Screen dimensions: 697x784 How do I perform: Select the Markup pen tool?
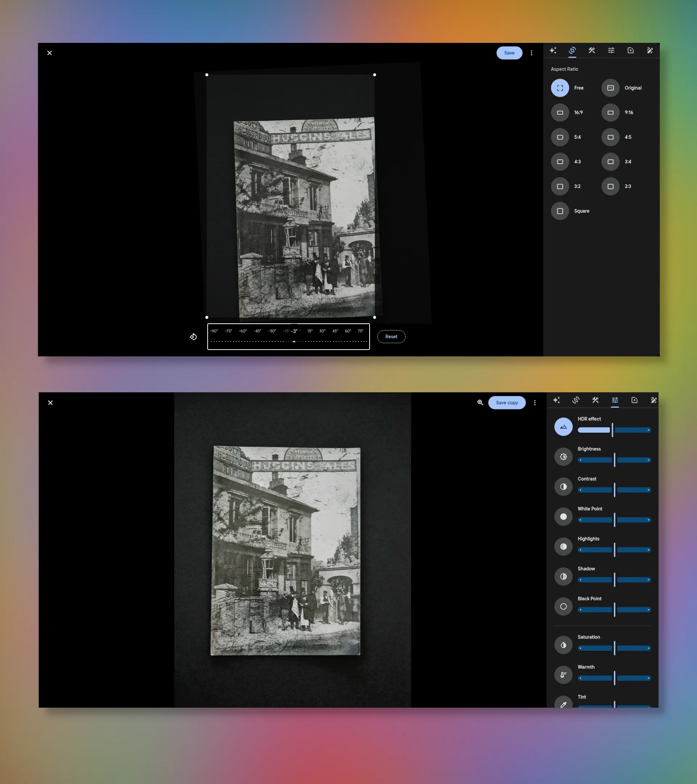click(650, 50)
